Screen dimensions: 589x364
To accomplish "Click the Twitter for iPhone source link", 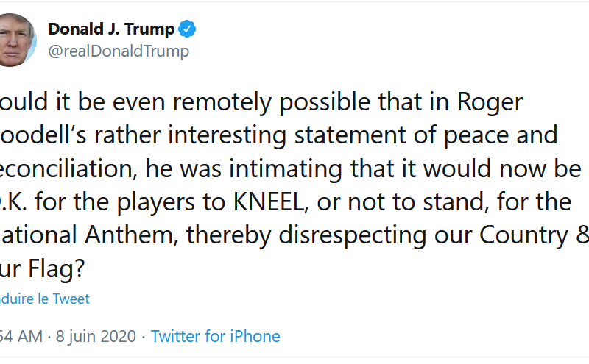I will pyautogui.click(x=215, y=336).
